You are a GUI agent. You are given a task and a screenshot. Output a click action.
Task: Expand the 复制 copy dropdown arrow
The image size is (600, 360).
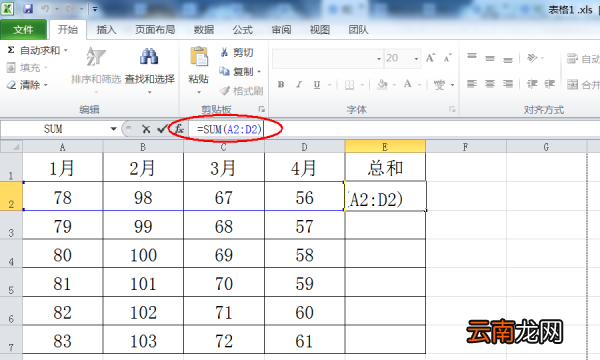point(259,72)
